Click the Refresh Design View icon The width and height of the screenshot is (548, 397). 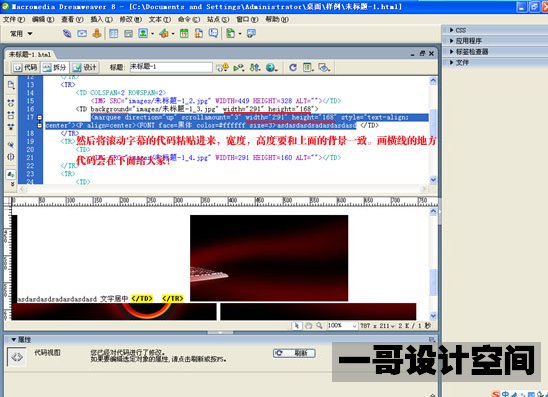click(293, 67)
